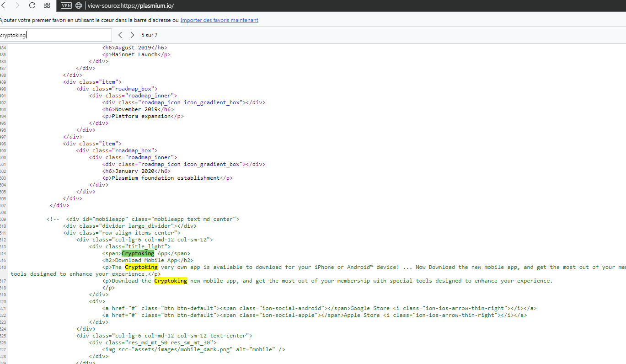Jump to the next search match
Screen dimensions: 626x364
click(132, 35)
